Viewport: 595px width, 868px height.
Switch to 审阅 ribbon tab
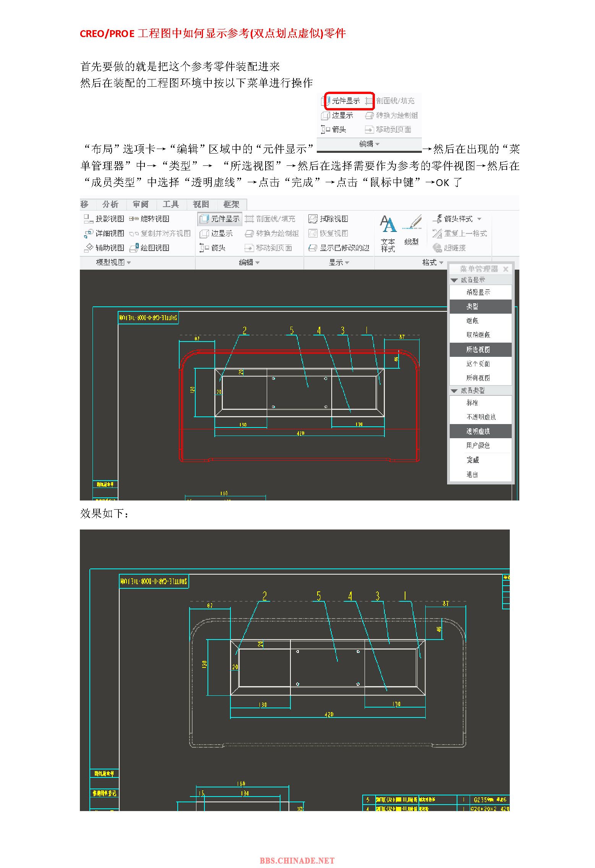point(141,204)
